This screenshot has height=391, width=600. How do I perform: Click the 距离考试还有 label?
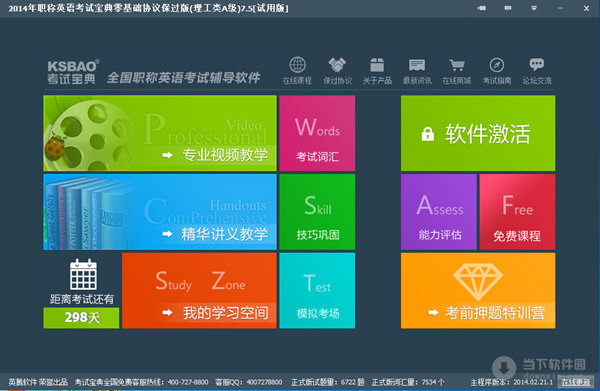(82, 299)
